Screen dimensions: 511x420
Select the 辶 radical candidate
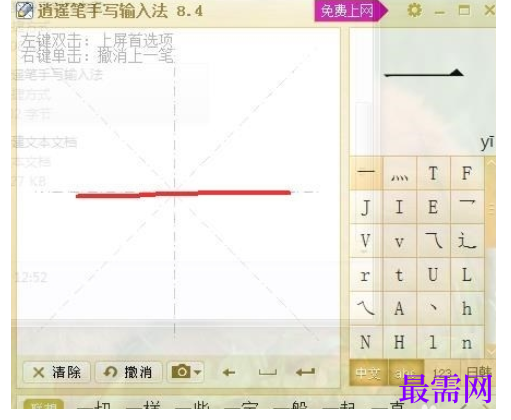(467, 241)
